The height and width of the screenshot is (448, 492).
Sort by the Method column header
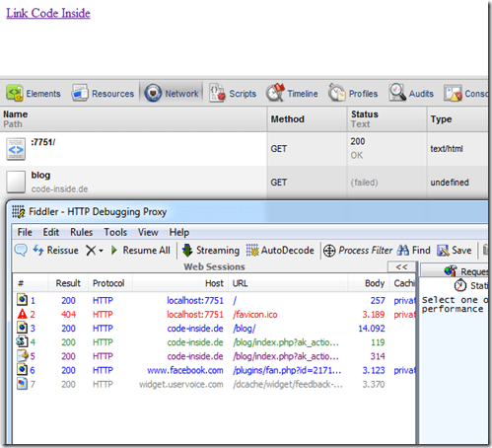307,119
